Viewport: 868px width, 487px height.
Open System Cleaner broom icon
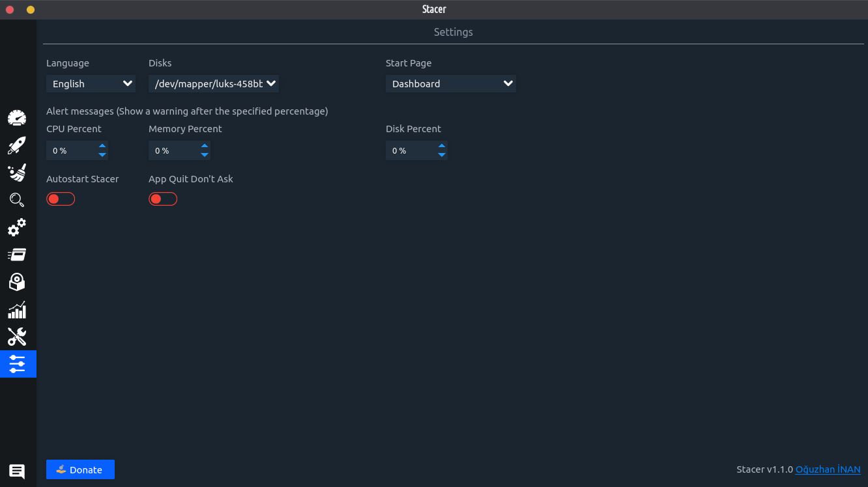17,173
